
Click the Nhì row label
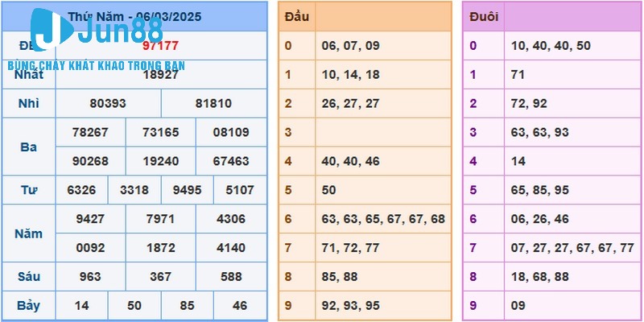click(29, 103)
